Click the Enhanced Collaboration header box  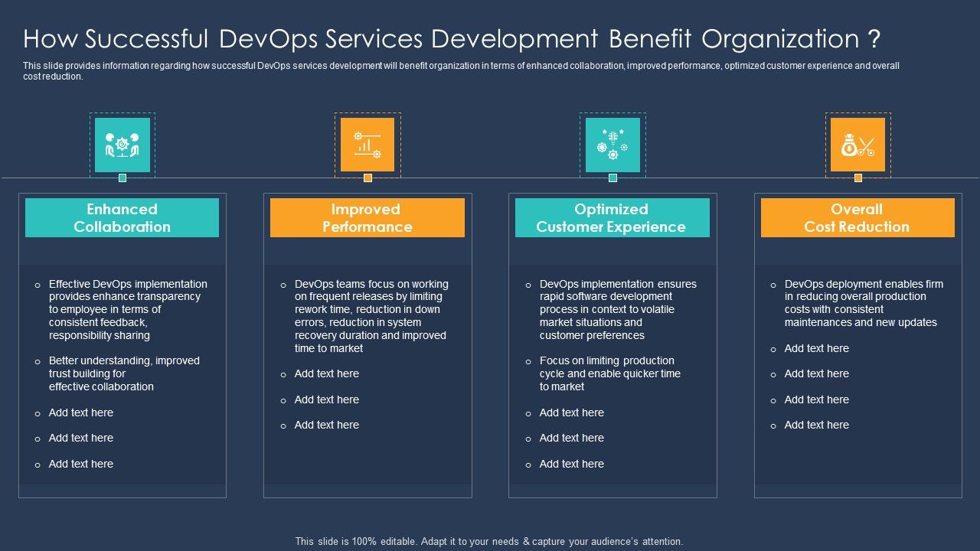[122, 218]
